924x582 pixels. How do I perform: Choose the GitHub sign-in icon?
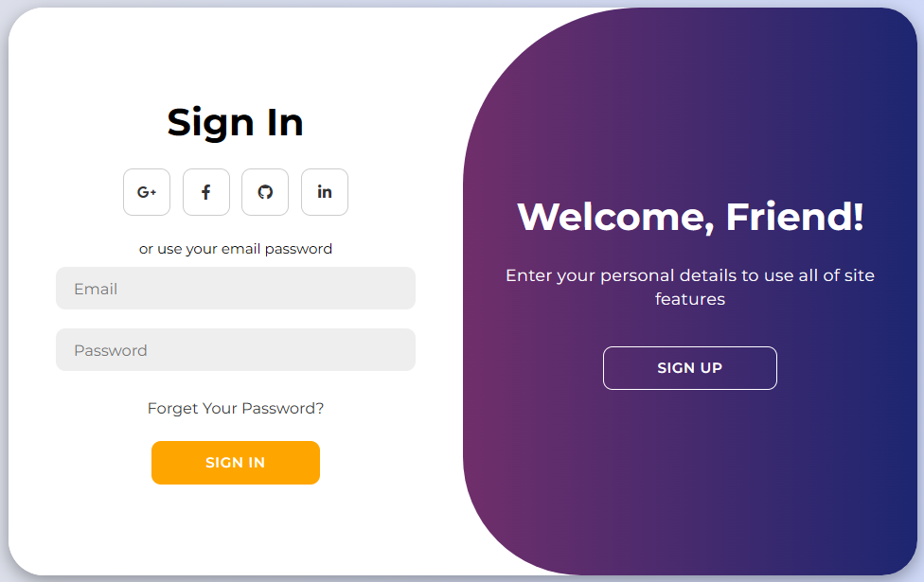click(265, 192)
